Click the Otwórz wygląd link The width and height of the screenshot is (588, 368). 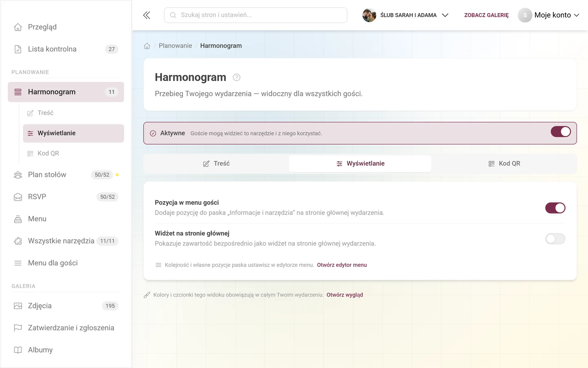tap(345, 295)
